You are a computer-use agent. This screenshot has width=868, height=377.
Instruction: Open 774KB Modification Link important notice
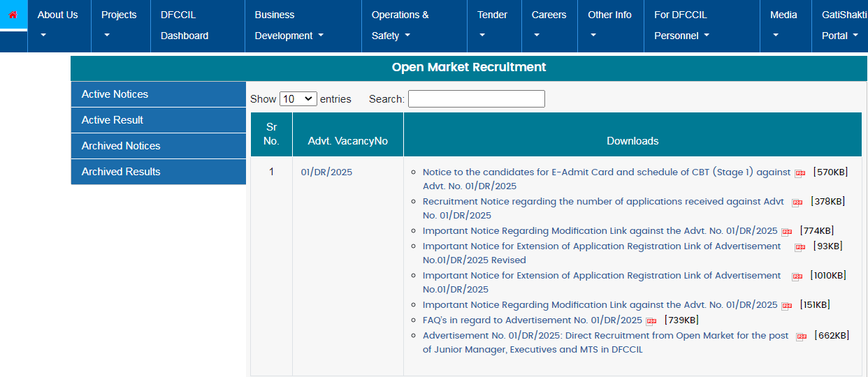coord(600,231)
